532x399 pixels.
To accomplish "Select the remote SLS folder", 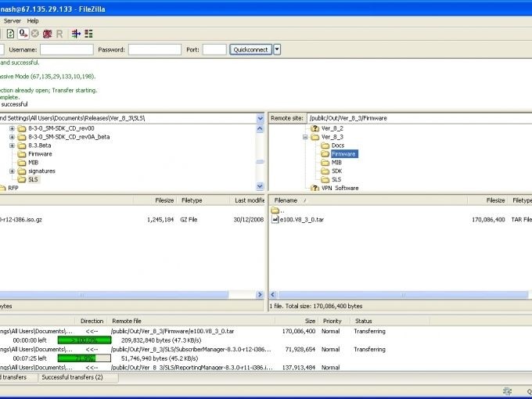I will (x=336, y=179).
